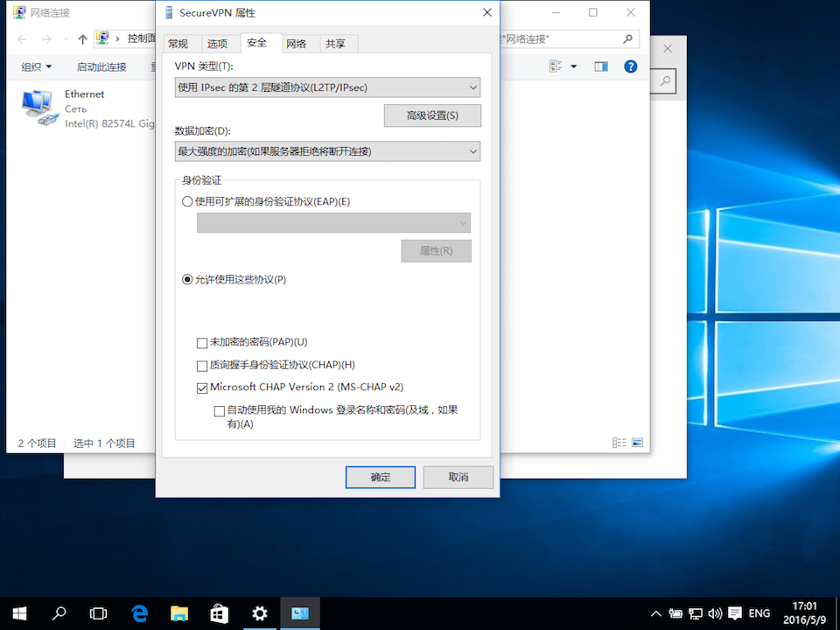The width and height of the screenshot is (840, 630).
Task: Click the 取消 button
Action: [458, 478]
